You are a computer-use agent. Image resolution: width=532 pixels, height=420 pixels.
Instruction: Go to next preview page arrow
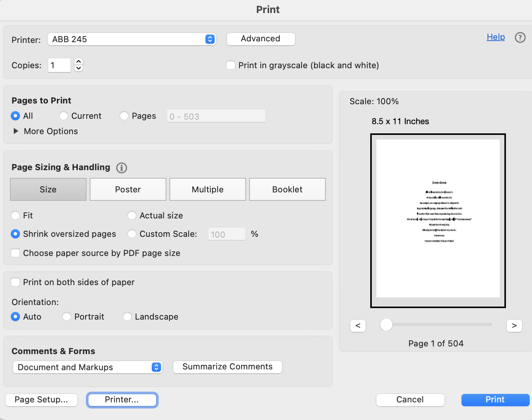[514, 325]
